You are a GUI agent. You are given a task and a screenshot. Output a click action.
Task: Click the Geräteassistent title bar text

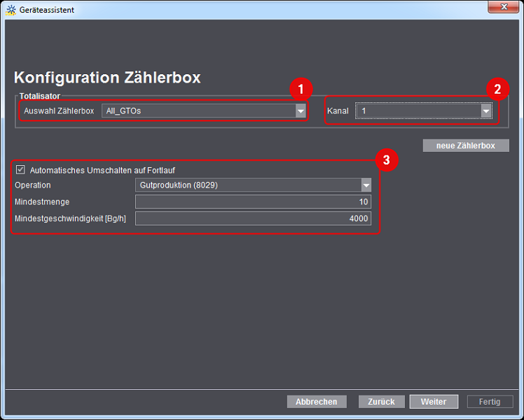point(47,10)
